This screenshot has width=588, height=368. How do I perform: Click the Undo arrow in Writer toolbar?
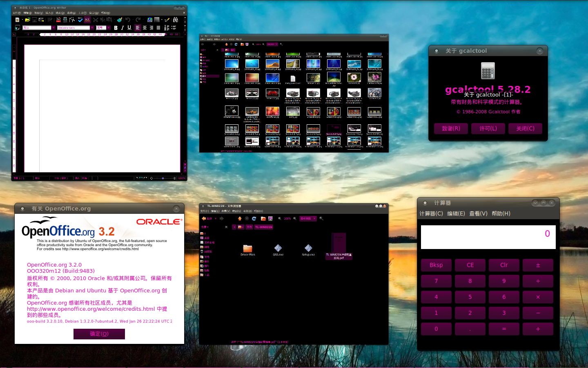pos(128,20)
